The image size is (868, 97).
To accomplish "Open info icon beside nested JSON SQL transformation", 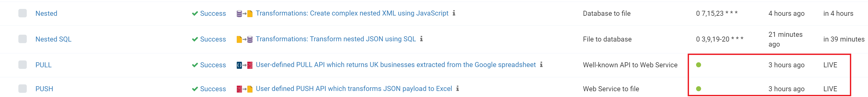I will point(421,39).
